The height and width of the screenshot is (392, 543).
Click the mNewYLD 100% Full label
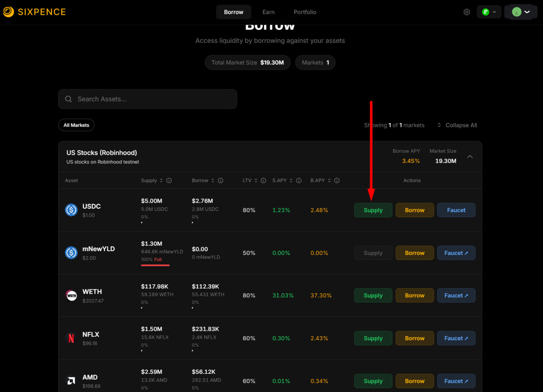coord(151,259)
